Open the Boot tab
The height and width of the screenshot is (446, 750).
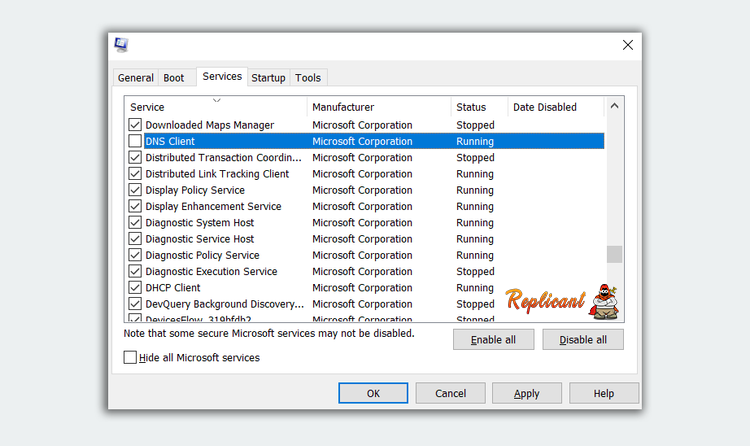[x=173, y=78]
